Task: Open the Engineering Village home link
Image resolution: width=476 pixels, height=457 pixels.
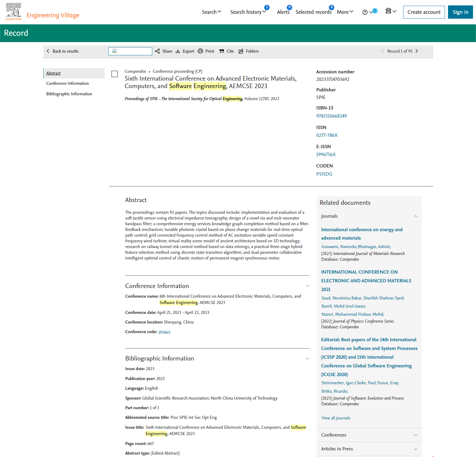Action: pos(53,15)
